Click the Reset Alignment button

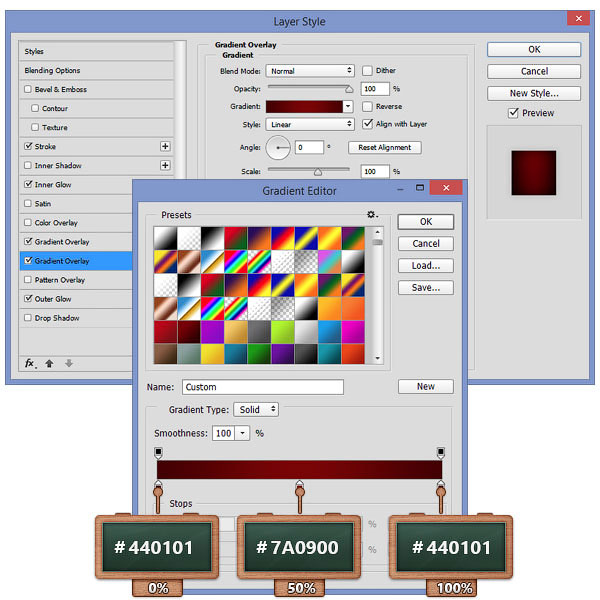[385, 147]
